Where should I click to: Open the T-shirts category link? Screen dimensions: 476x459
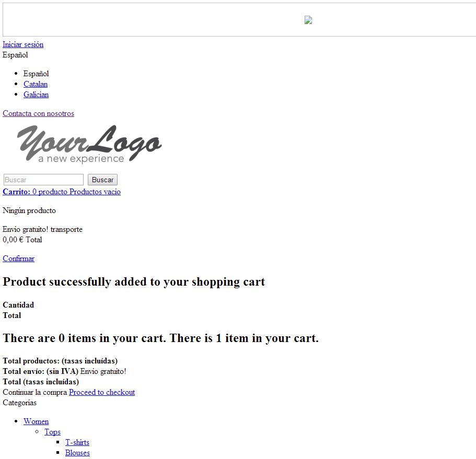pyautogui.click(x=77, y=442)
